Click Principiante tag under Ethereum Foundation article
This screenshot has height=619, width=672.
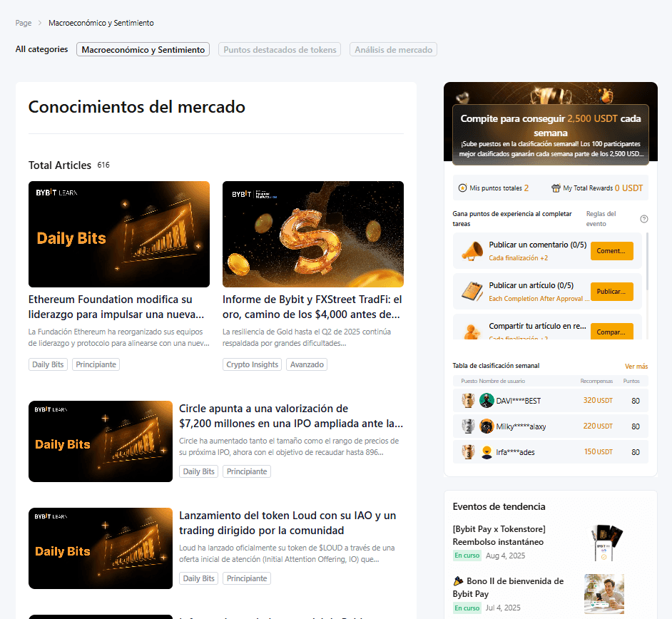[x=96, y=364]
